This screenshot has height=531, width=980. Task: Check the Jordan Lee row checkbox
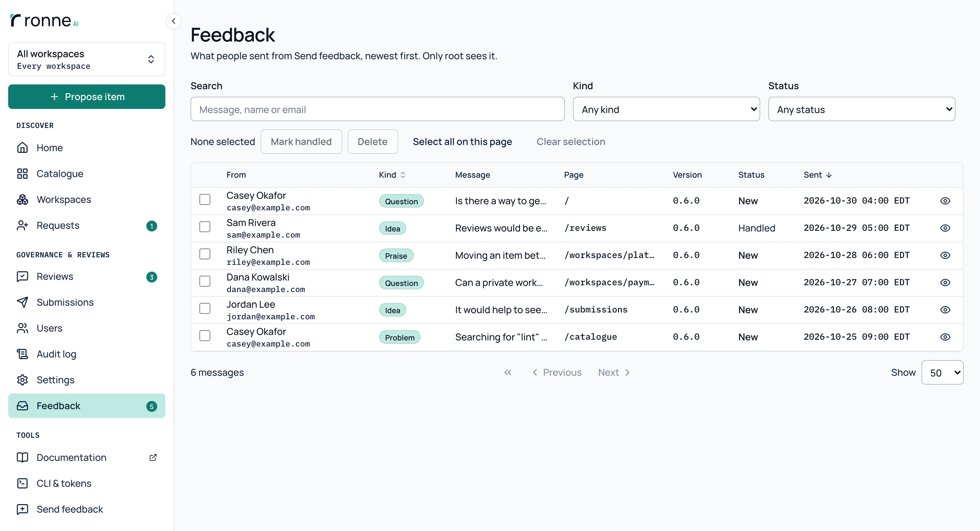click(x=205, y=308)
